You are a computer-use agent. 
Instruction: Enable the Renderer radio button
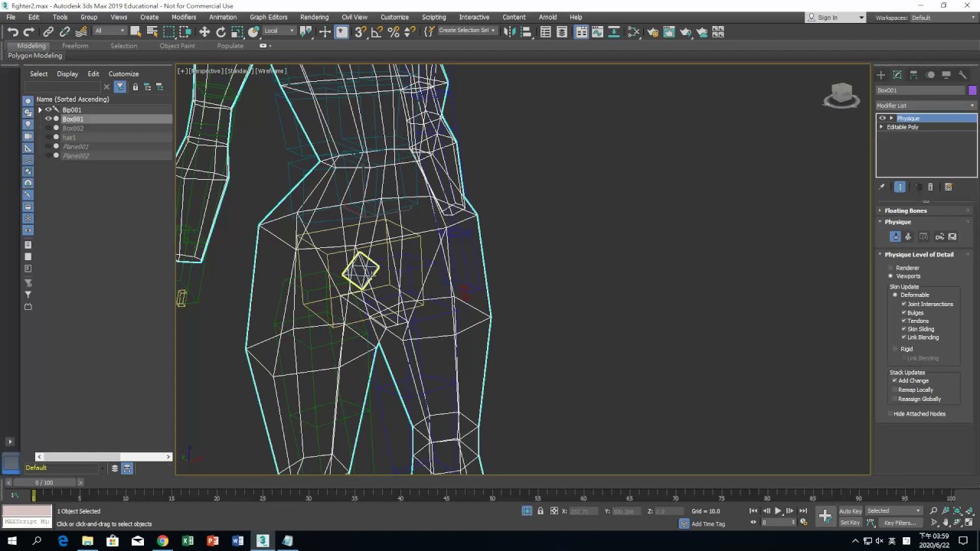890,268
